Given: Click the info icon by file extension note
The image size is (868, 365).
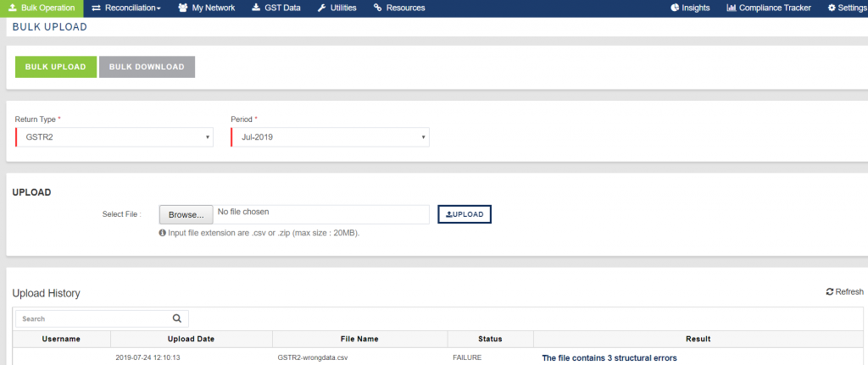Looking at the screenshot, I should point(162,234).
